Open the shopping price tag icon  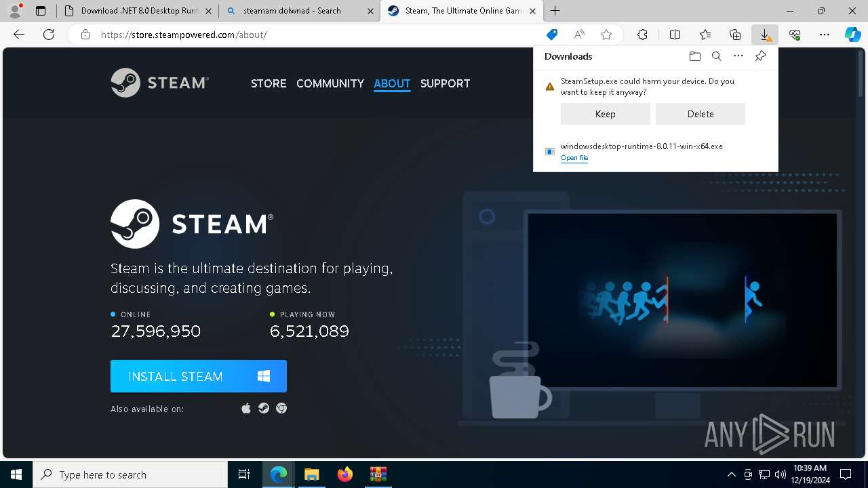(552, 35)
